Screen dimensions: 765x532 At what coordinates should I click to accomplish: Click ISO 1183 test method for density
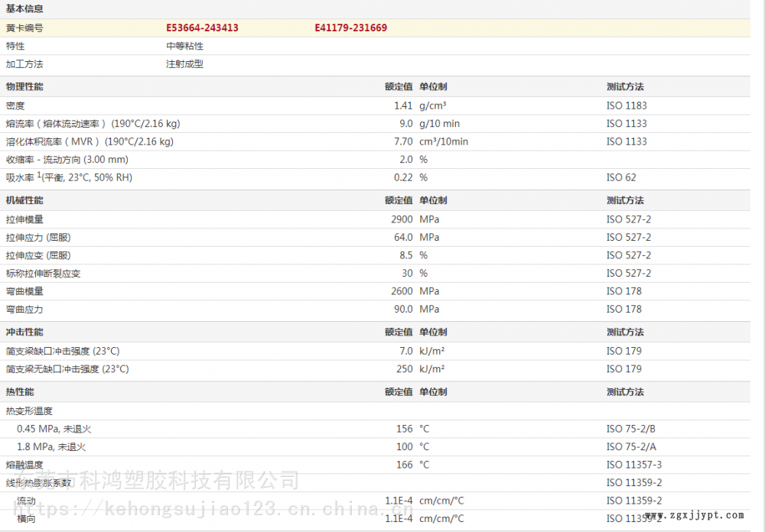(627, 105)
